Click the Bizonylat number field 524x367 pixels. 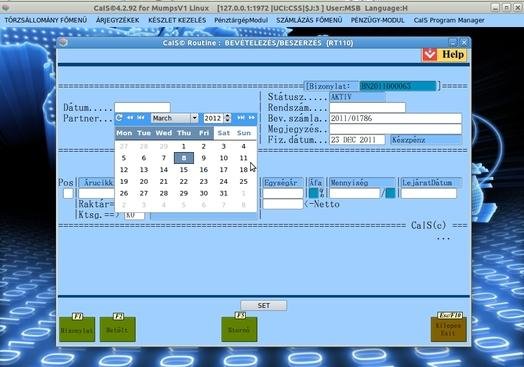point(398,86)
